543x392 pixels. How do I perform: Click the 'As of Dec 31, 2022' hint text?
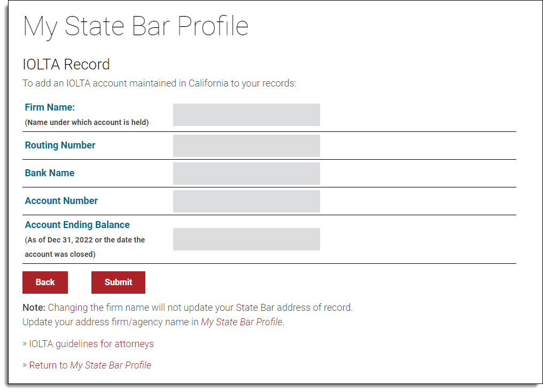[x=85, y=247]
